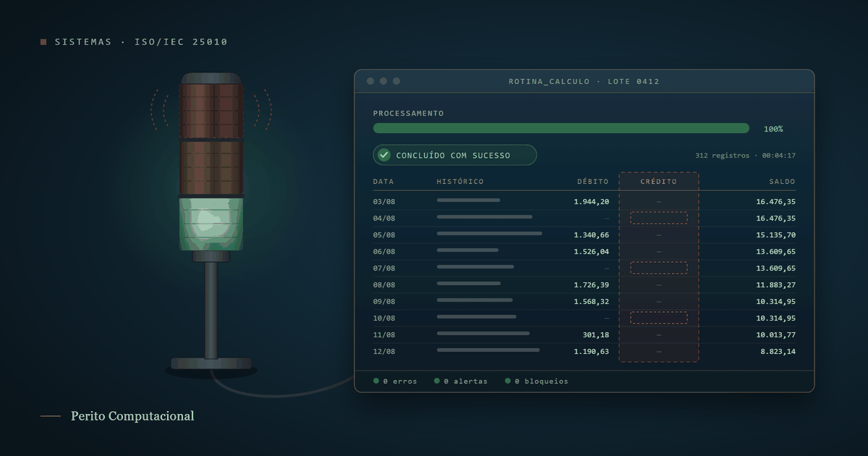Image resolution: width=868 pixels, height=456 pixels.
Task: Click the debit value "1.944,20"
Action: tap(592, 202)
